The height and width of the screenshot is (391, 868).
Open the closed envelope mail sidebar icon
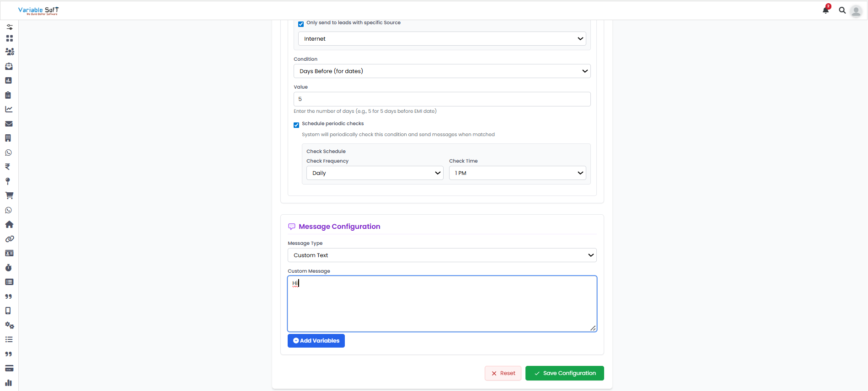pyautogui.click(x=9, y=124)
